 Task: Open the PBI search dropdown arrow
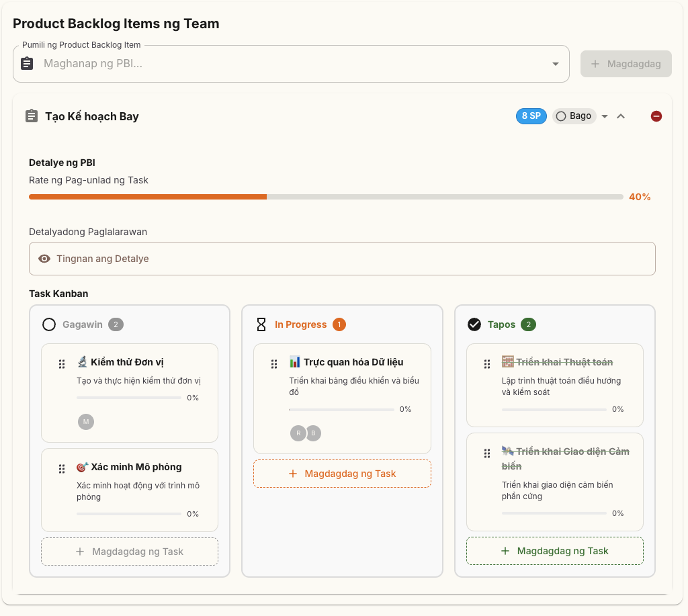point(555,63)
